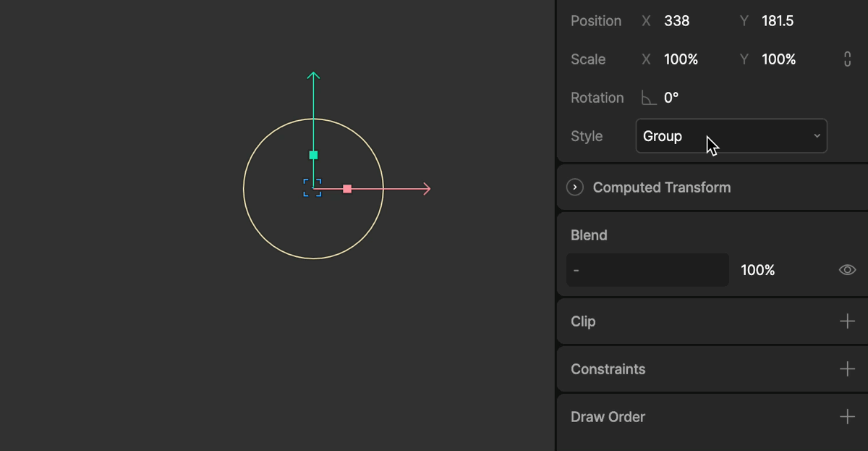Click the green Y-axis arrow tip

pyautogui.click(x=313, y=75)
